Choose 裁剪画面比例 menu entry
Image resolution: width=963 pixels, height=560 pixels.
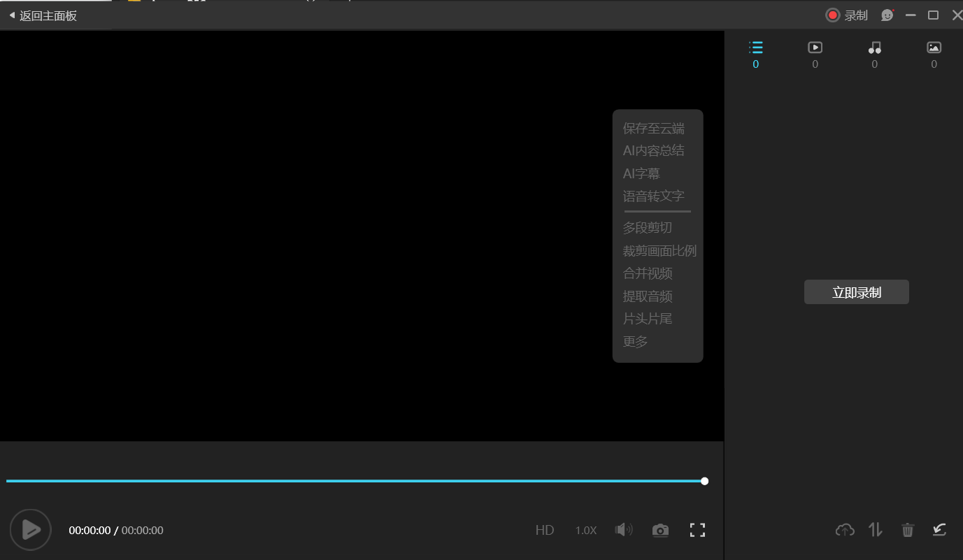pyautogui.click(x=659, y=250)
